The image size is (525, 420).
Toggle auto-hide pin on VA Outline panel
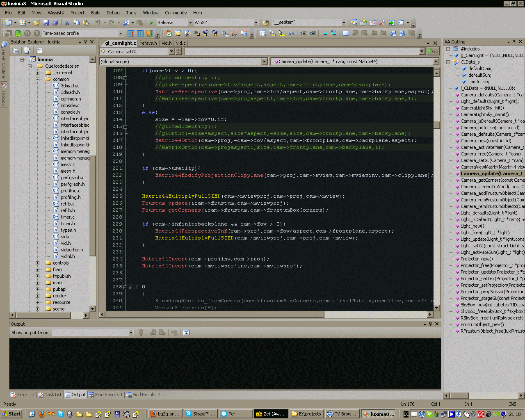click(x=514, y=42)
